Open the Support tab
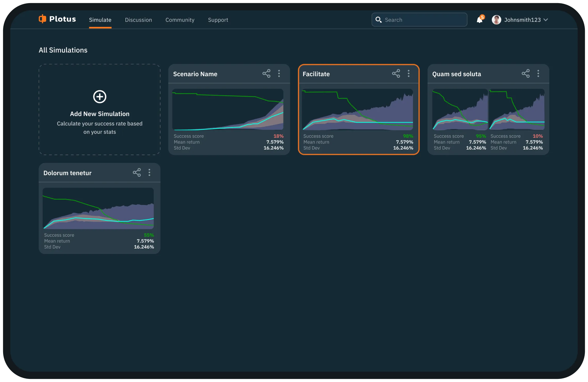 218,20
